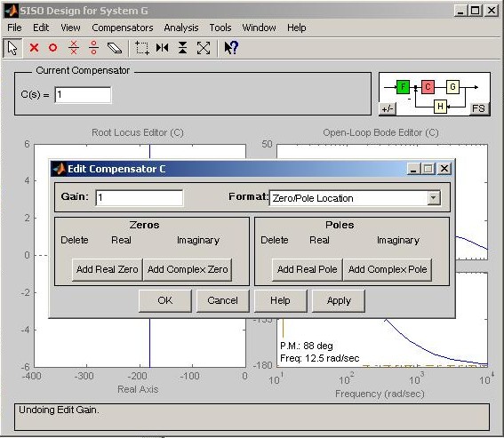The width and height of the screenshot is (504, 438).
Task: Select the arrow pointer tool
Action: point(12,48)
